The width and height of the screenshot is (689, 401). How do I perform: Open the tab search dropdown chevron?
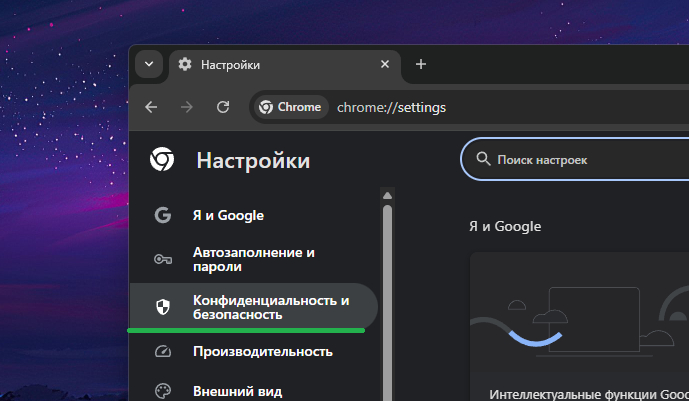tap(149, 64)
